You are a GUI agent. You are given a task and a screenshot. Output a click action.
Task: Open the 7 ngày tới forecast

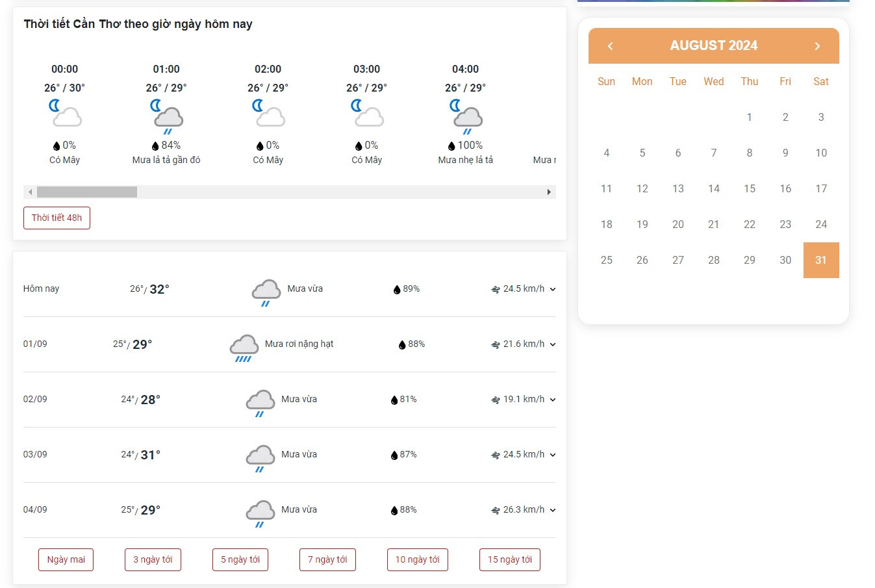(327, 559)
